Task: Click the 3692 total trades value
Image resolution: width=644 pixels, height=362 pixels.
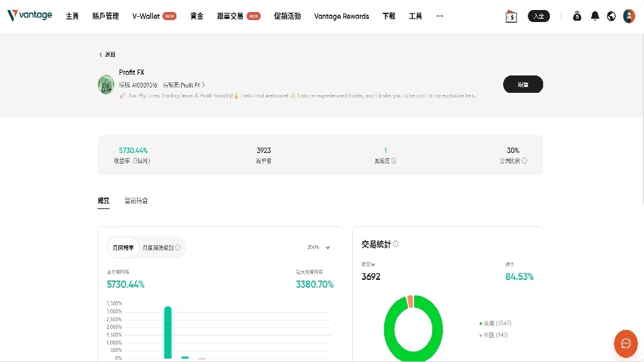Action: [371, 277]
